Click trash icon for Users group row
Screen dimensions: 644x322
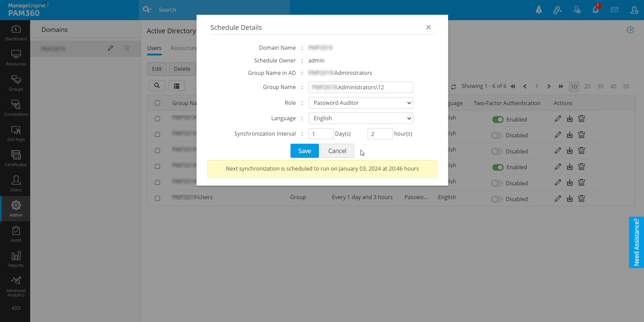tap(582, 199)
